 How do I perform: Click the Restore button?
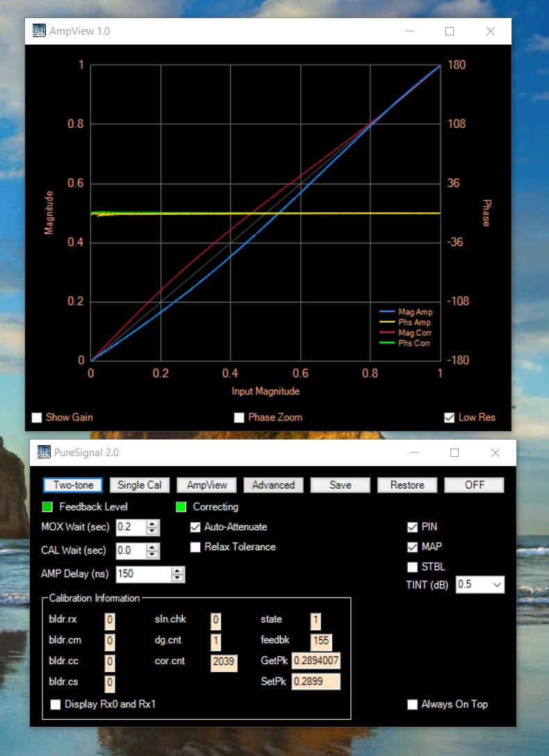(x=407, y=485)
